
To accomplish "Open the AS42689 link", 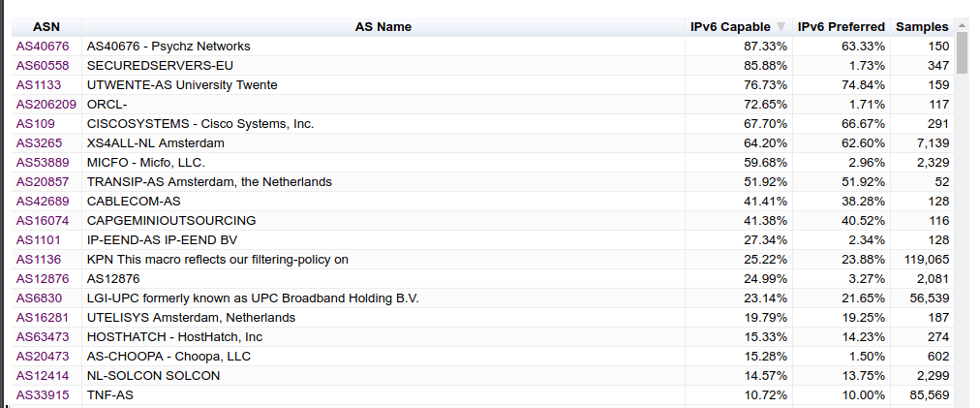I will pos(43,202).
